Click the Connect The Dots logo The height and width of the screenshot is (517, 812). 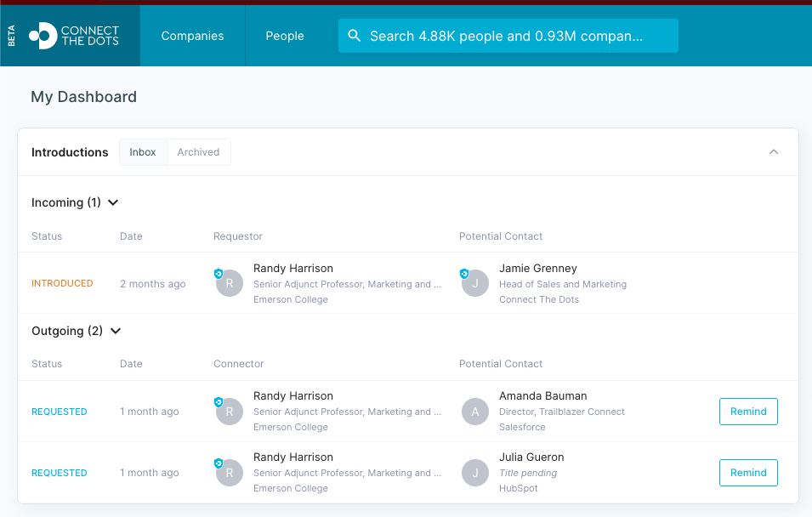[73, 36]
